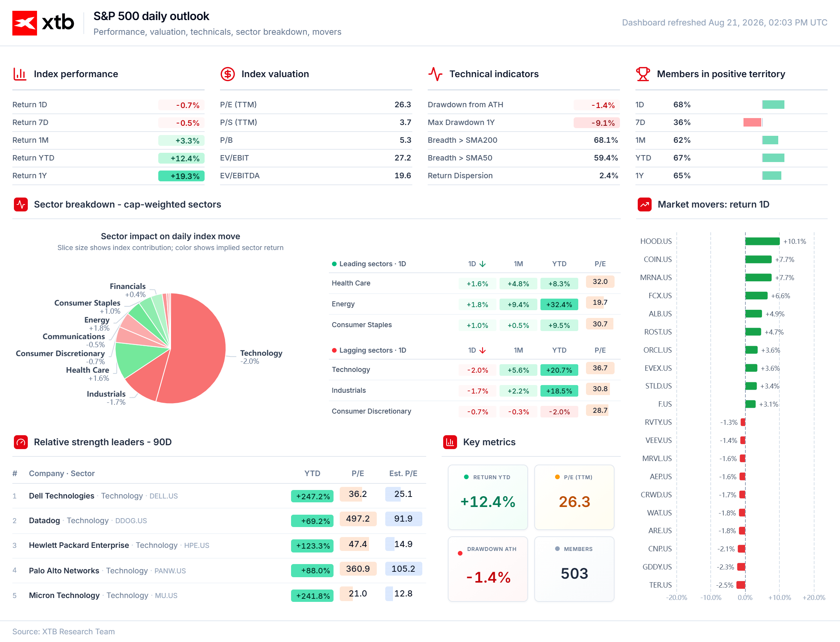Click the P/S (TTM) value 3.7
This screenshot has width=840, height=642.
pyautogui.click(x=405, y=122)
